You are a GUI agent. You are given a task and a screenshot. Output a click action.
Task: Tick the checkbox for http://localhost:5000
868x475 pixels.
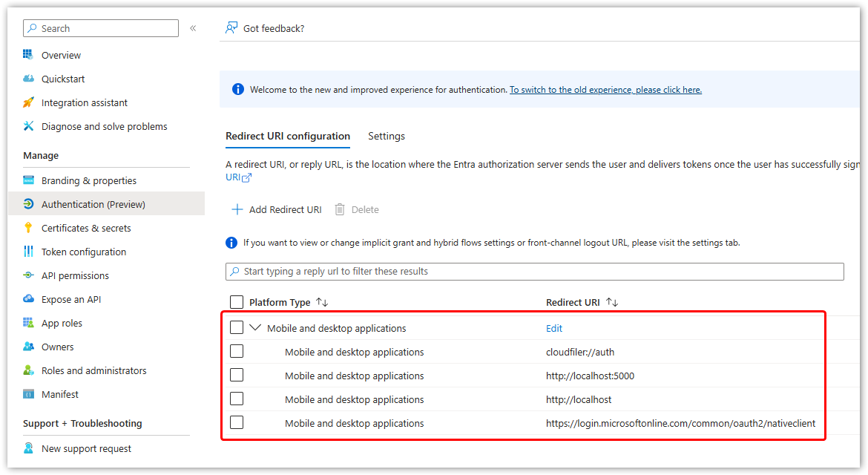[x=237, y=375]
